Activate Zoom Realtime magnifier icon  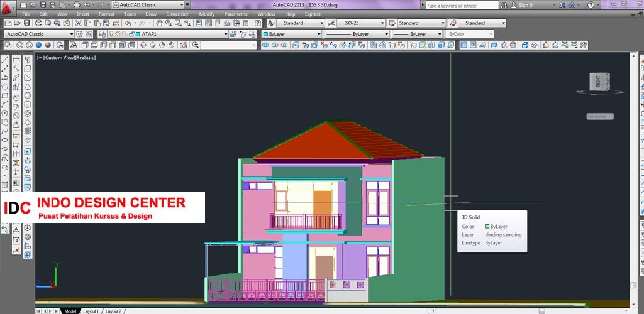[x=169, y=23]
